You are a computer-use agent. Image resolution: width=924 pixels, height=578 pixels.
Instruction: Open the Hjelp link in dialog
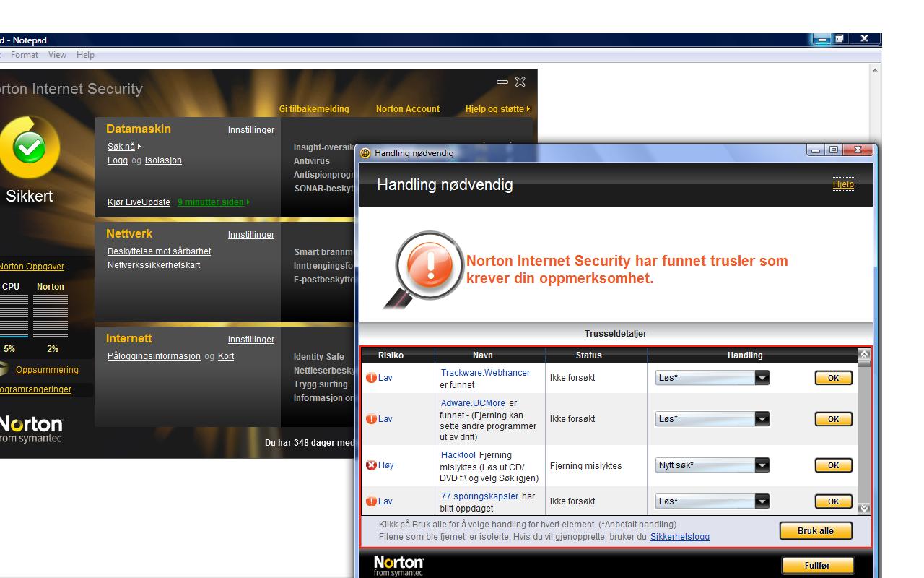(843, 184)
